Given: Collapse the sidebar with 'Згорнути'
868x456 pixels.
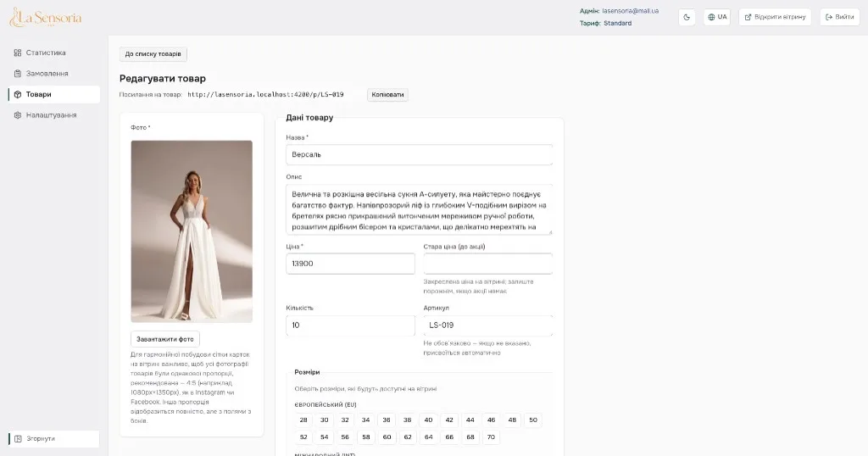Looking at the screenshot, I should pyautogui.click(x=53, y=439).
